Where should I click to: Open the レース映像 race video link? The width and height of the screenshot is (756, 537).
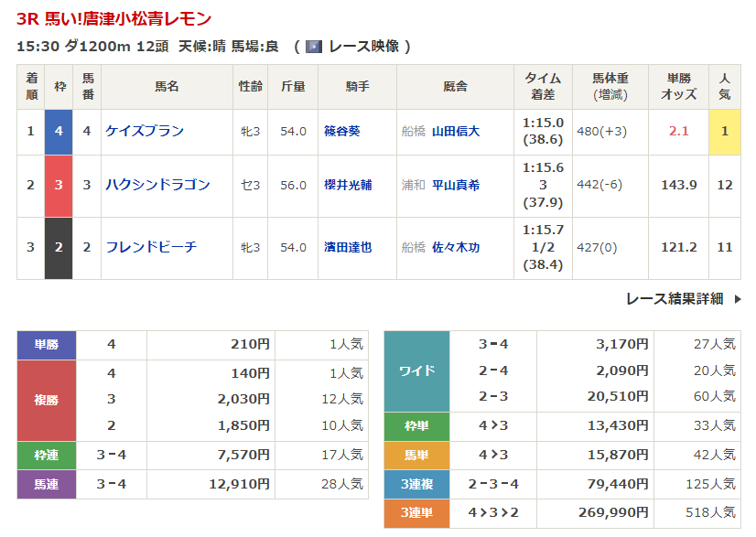tap(362, 47)
